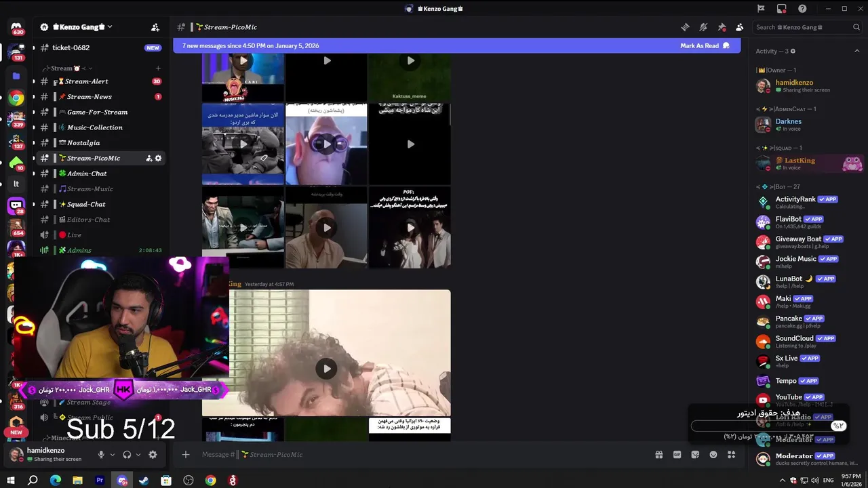Open Squad-Chat channel
This screenshot has width=868, height=488.
(x=100, y=204)
